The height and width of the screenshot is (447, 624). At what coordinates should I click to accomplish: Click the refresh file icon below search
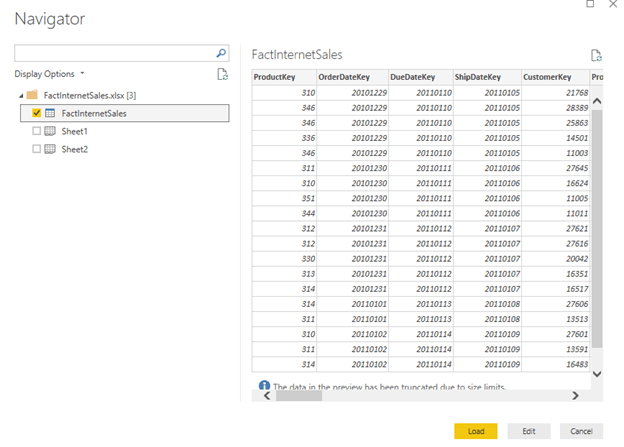coord(223,74)
